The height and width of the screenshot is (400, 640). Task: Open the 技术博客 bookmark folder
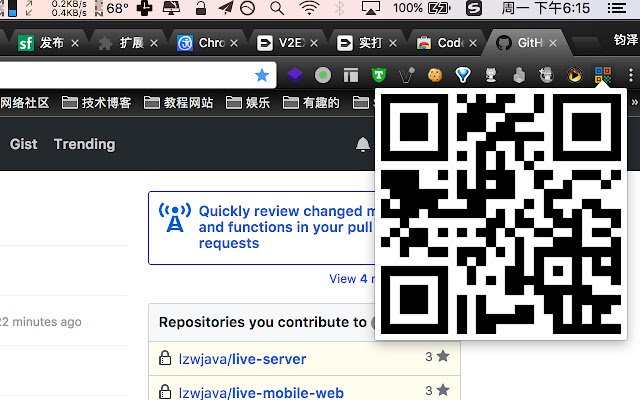[96, 102]
